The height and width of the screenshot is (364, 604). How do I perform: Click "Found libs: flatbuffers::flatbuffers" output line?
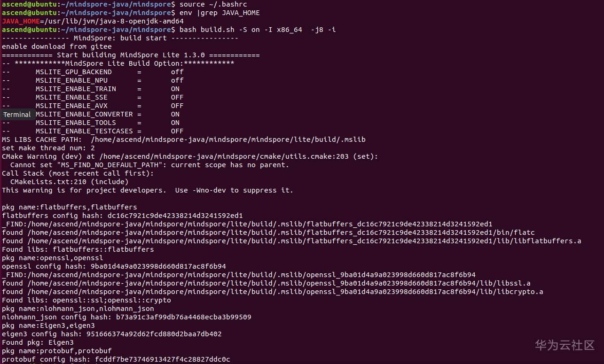(x=78, y=249)
